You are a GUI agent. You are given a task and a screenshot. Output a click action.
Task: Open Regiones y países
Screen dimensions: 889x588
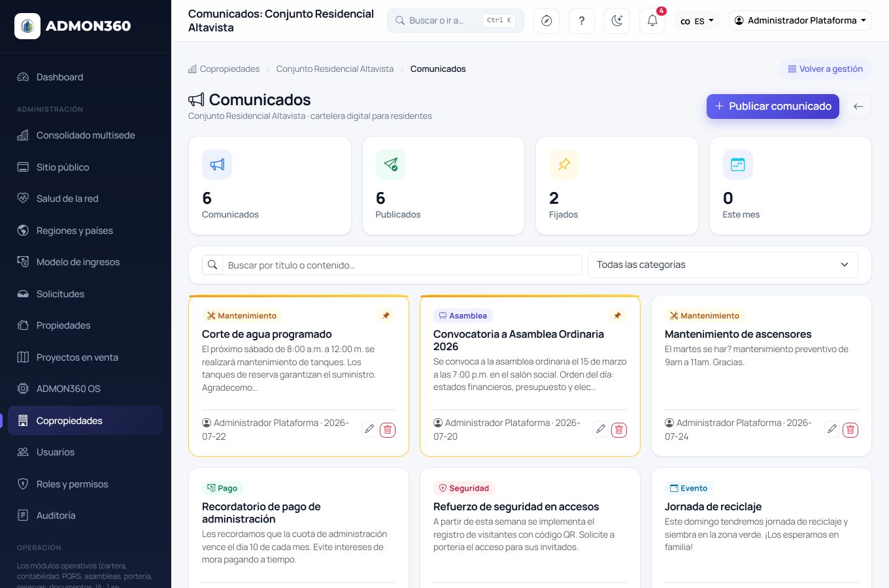85,231
